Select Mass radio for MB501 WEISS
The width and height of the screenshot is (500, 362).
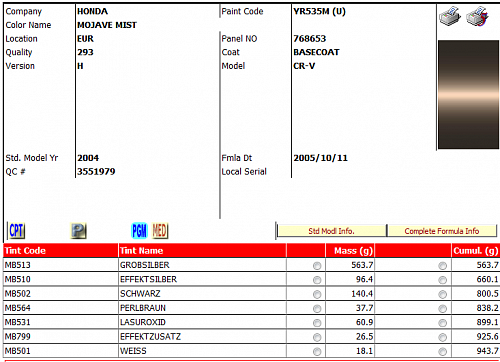pos(317,352)
